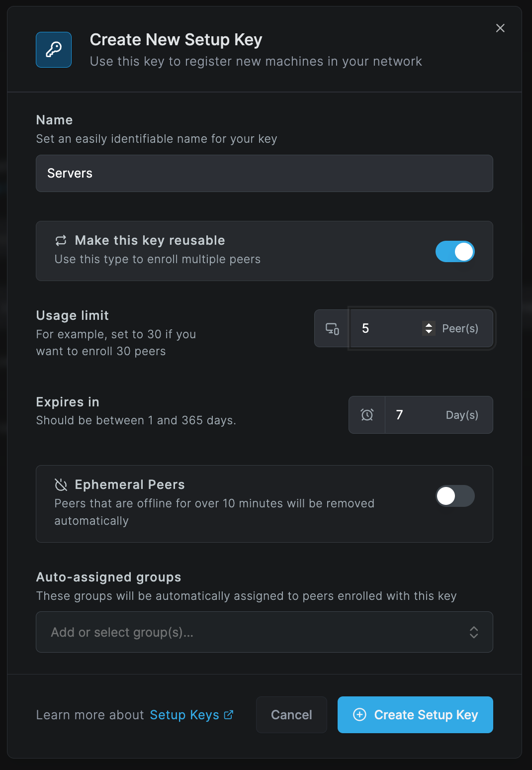Increase usage limit with up stepper arrow
Image resolution: width=532 pixels, height=770 pixels.
click(x=429, y=325)
